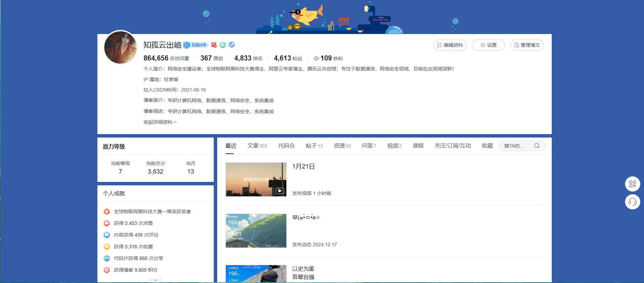Screen dimensions: 644x283
Task: Play the 考研回忆录 video thumbnail
Action: point(256,179)
